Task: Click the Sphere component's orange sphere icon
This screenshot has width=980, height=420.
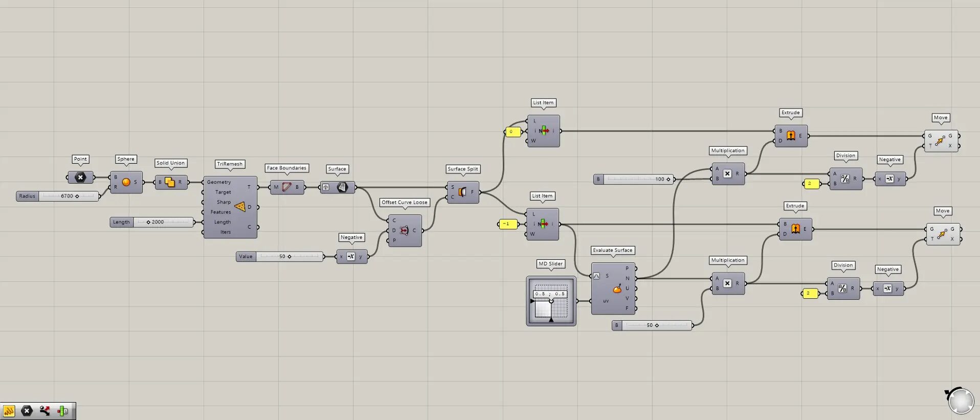Action: coord(126,182)
